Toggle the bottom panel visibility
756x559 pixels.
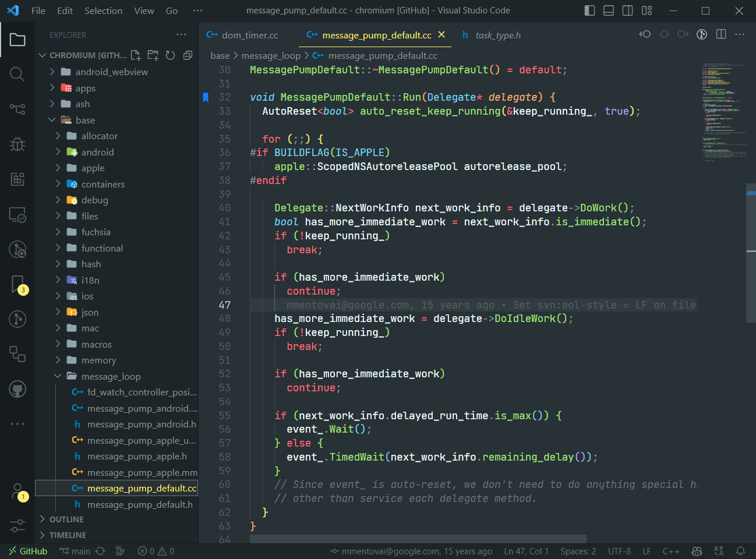click(x=609, y=10)
